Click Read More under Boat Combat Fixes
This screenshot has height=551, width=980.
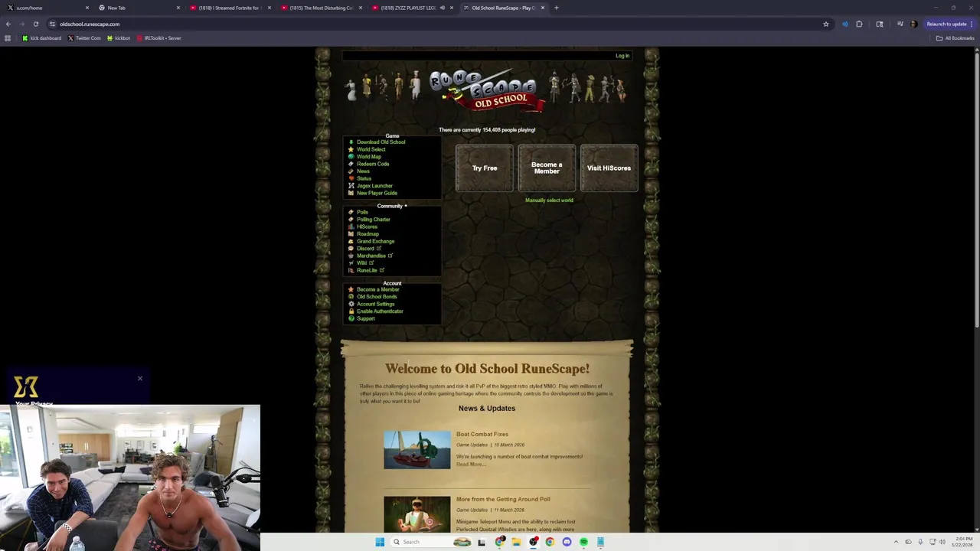pos(470,465)
